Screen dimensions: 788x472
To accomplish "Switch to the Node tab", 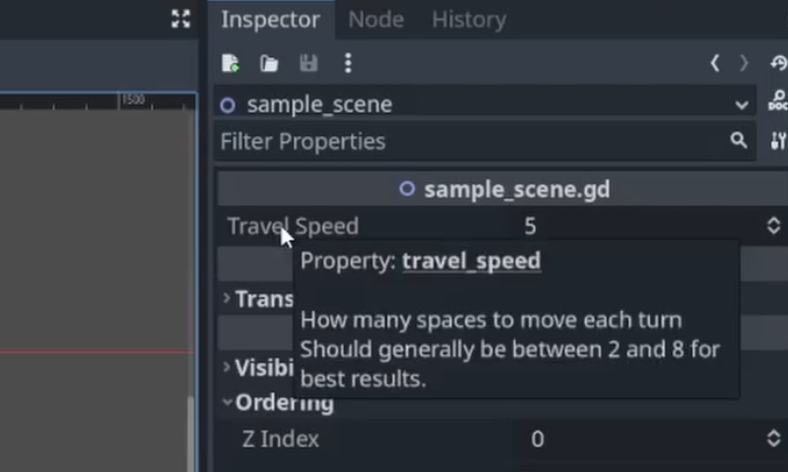I will tap(376, 20).
